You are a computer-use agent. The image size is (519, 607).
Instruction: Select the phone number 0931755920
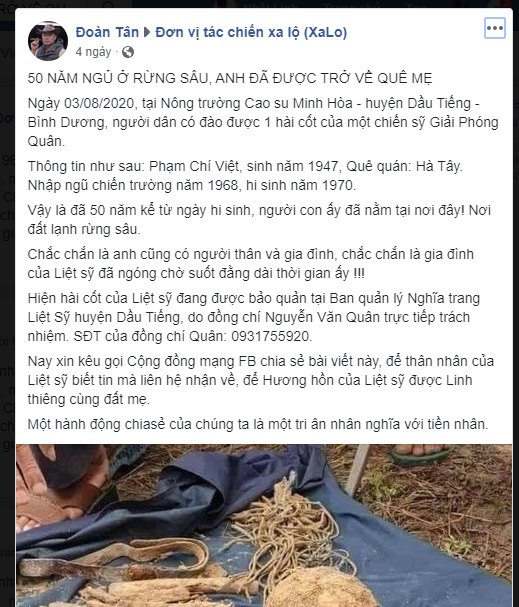pyautogui.click(x=271, y=336)
